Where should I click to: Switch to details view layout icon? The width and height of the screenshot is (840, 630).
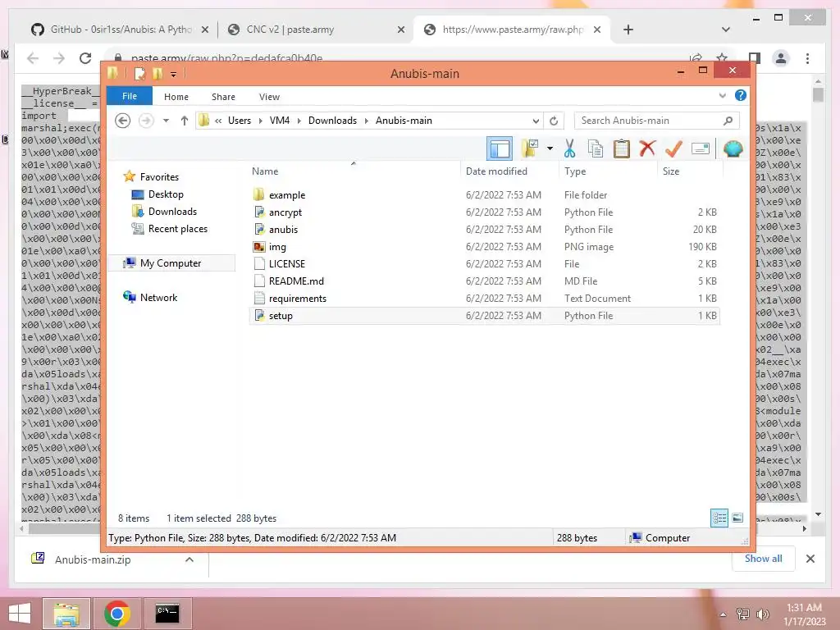click(x=719, y=518)
